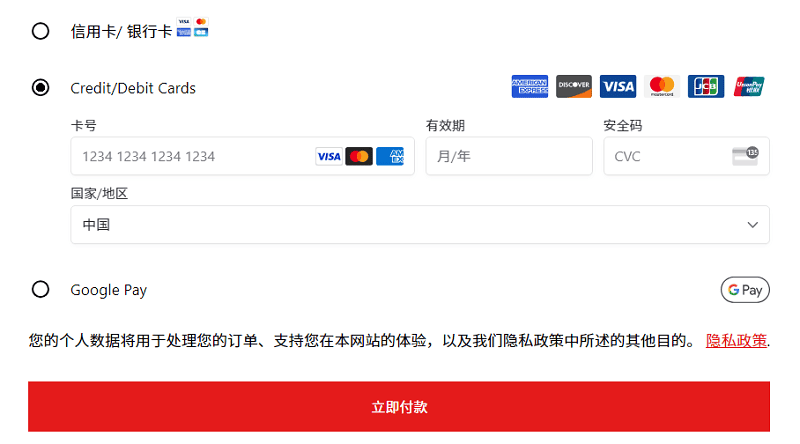Click the Visa icon inside card number field
Image resolution: width=800 pixels, height=444 pixels.
point(329,156)
